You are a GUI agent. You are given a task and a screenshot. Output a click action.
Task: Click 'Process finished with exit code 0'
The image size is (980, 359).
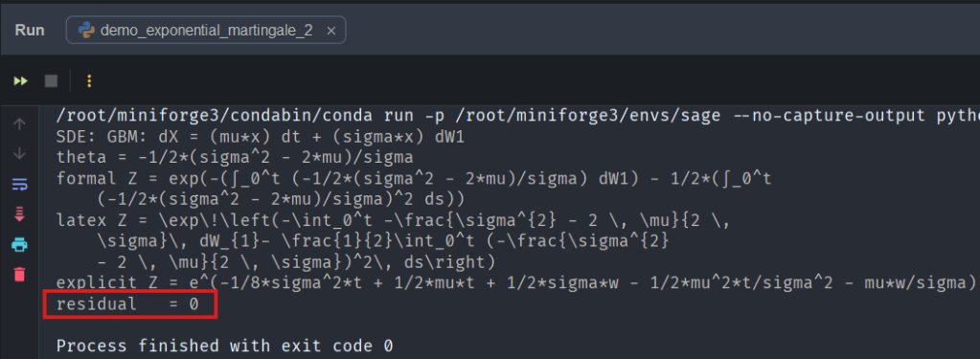coord(225,346)
